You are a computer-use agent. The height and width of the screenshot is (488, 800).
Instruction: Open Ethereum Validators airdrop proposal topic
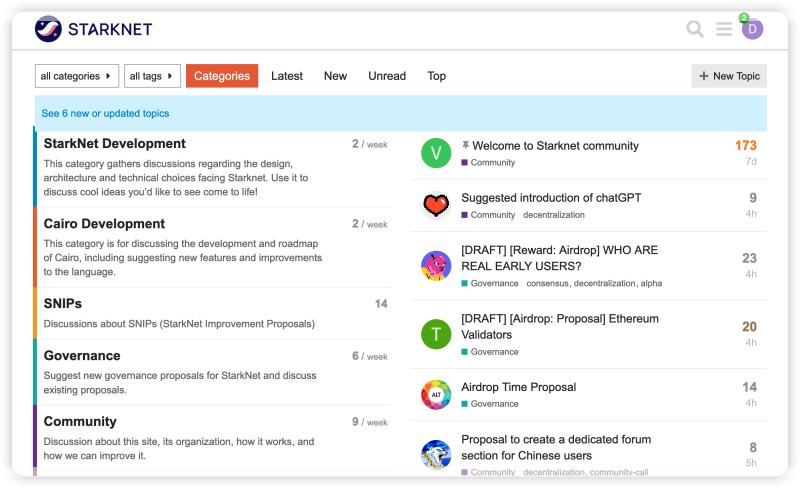(x=560, y=326)
